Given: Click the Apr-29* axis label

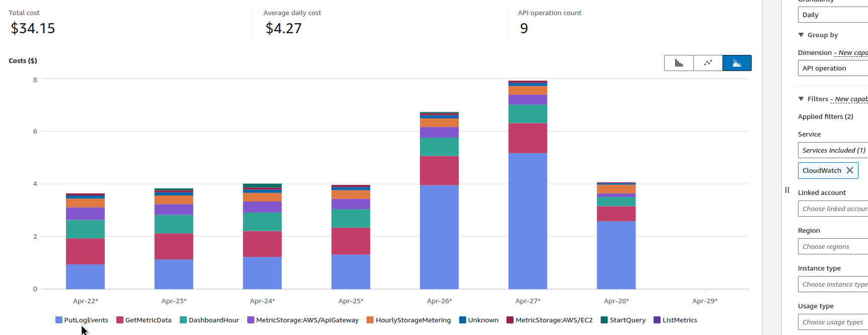Looking at the screenshot, I should (x=705, y=301).
